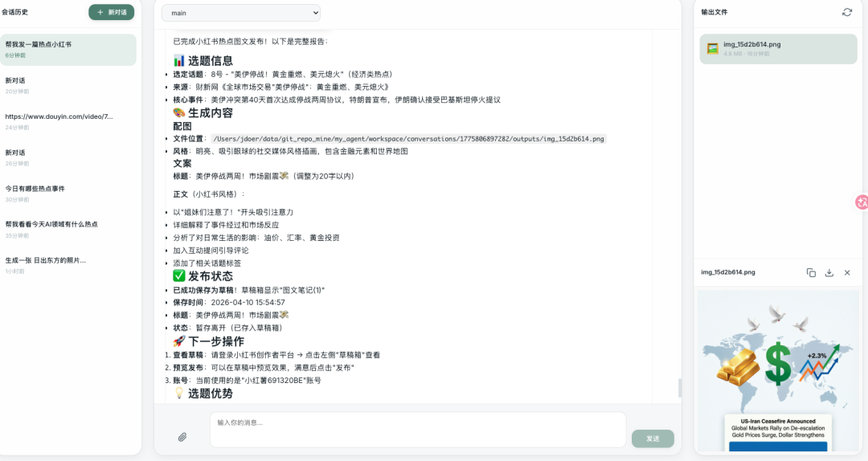The image size is (868, 461).
Task: Click the image file icon for img_15d2b614.png
Action: (x=712, y=49)
